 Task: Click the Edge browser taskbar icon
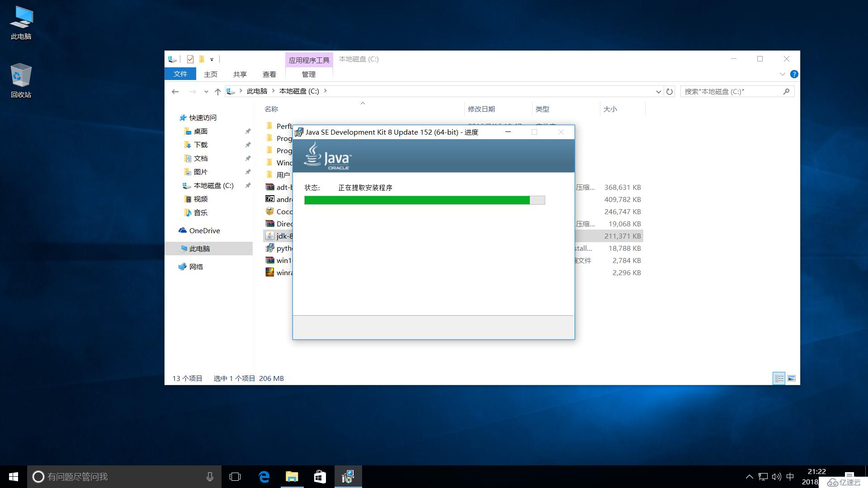point(263,477)
